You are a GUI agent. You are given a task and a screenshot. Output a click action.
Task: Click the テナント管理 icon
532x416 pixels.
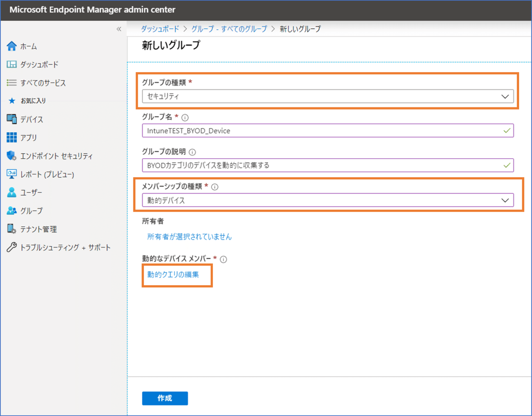point(12,229)
